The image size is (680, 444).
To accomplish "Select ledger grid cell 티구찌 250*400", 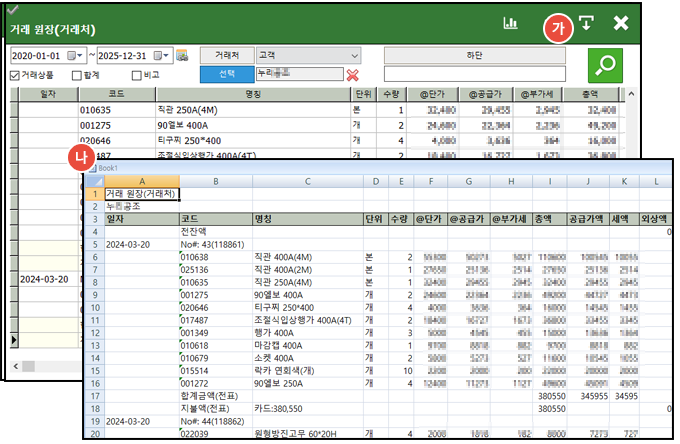I will point(253,141).
